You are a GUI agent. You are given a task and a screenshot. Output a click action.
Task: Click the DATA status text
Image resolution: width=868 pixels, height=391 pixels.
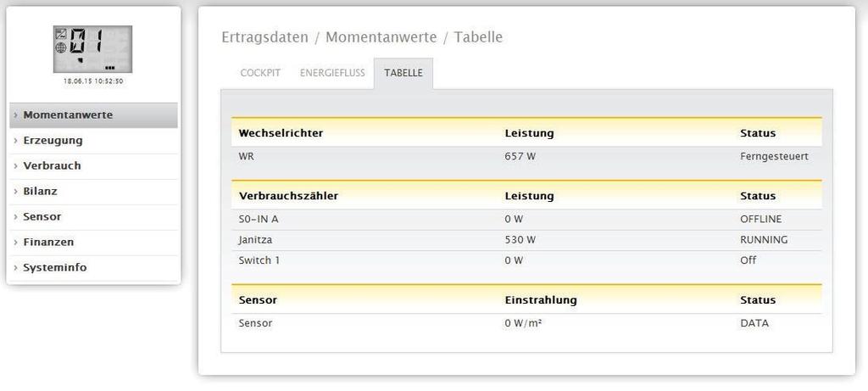tap(754, 323)
